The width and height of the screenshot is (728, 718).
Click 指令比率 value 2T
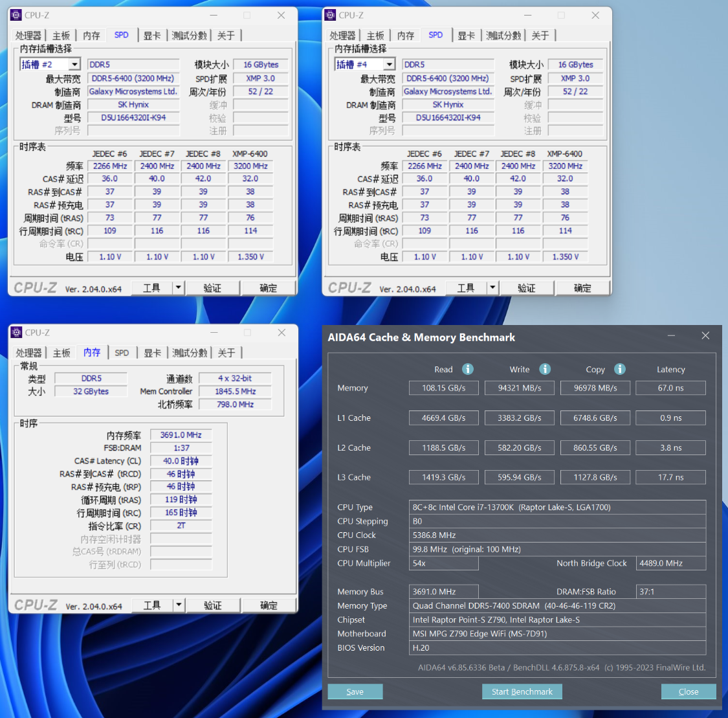click(x=181, y=526)
